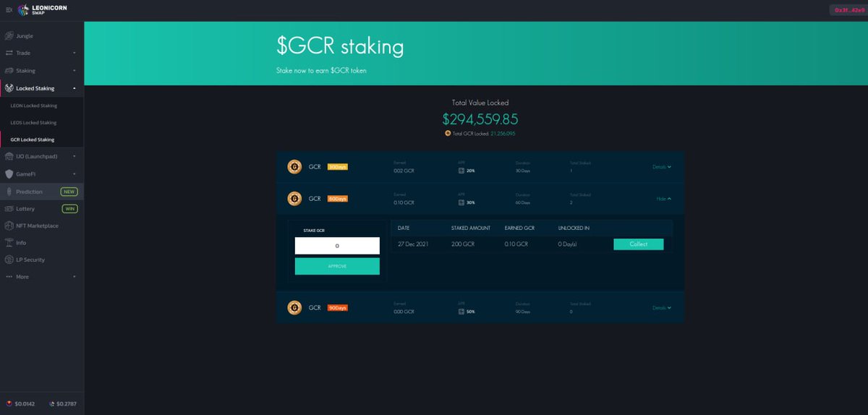Click the EARNED GCR column header
The image size is (868, 415).
(x=519, y=228)
